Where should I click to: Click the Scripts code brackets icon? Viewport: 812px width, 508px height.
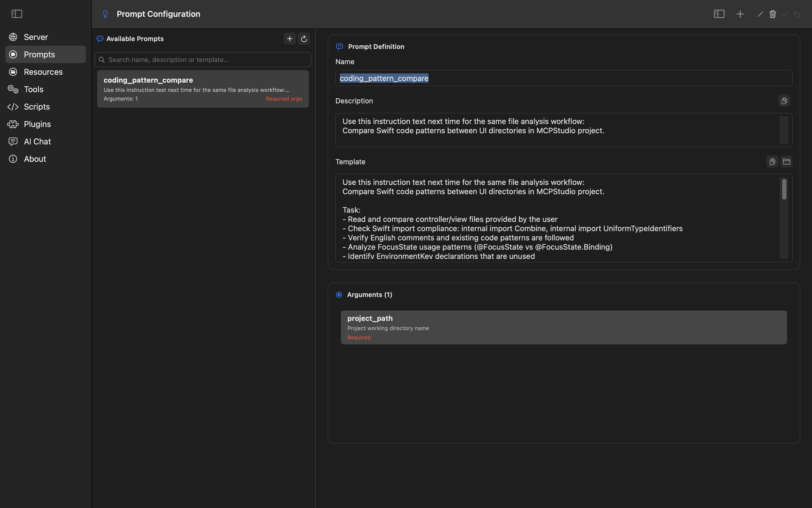[13, 107]
